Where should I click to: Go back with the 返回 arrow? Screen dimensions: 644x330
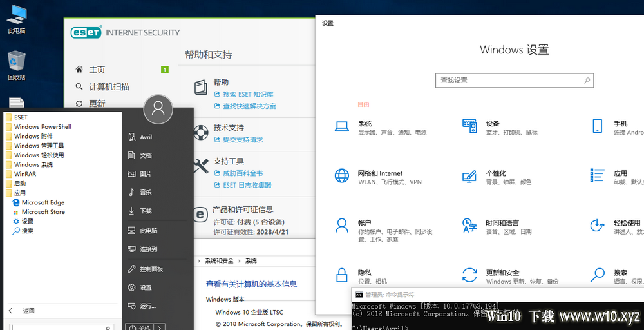click(11, 311)
